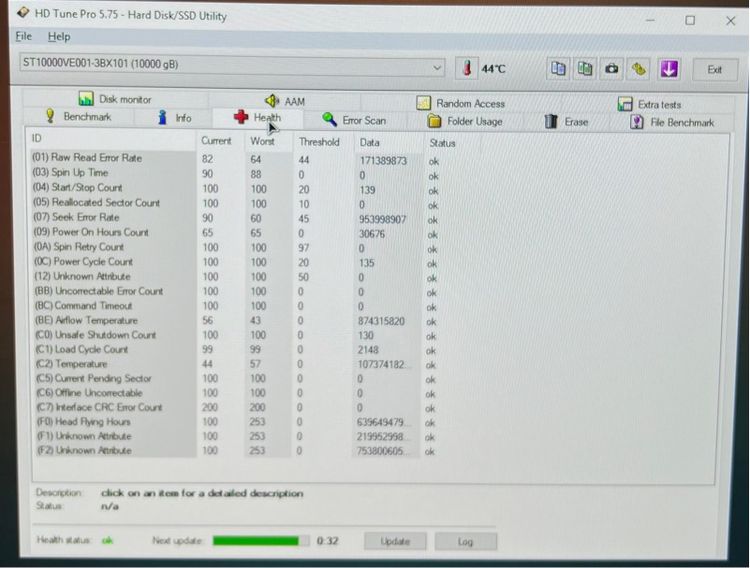Open the File menu
The height and width of the screenshot is (568, 750).
23,36
